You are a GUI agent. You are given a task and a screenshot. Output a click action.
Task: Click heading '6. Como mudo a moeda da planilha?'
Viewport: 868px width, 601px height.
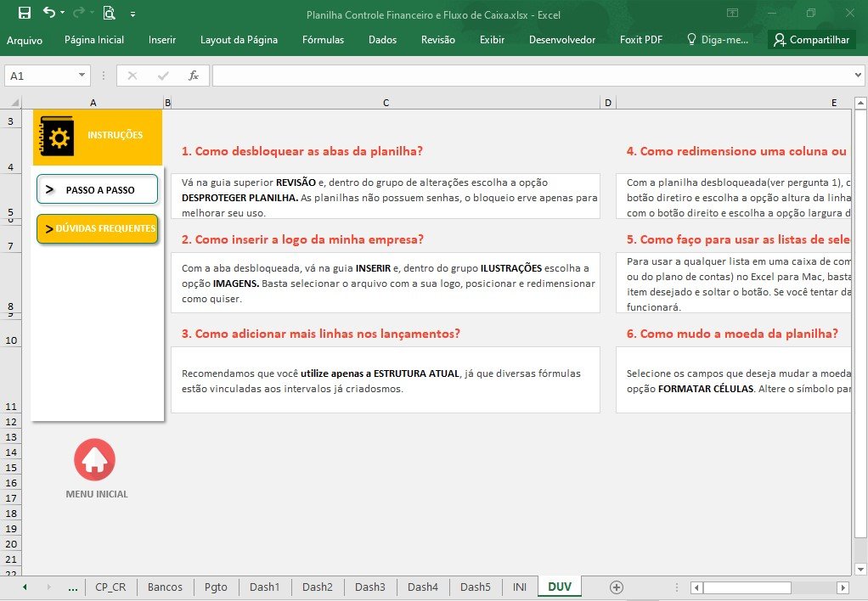point(732,334)
